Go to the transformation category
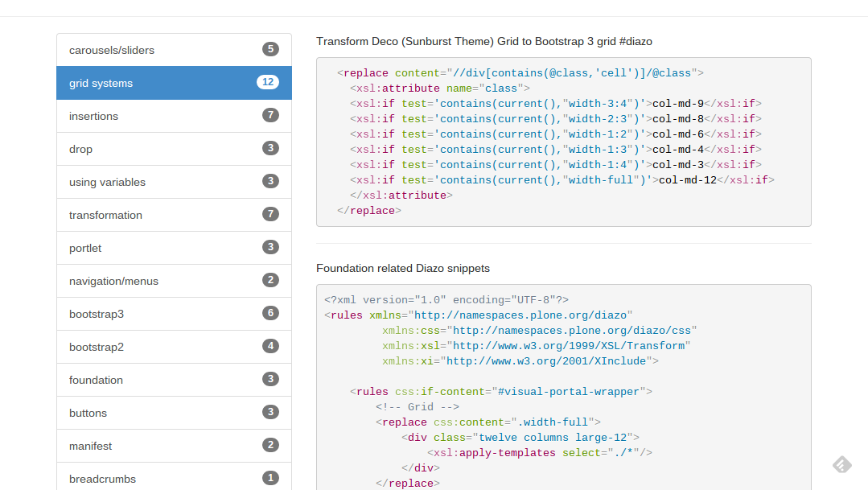This screenshot has height=490, width=868. [x=106, y=215]
